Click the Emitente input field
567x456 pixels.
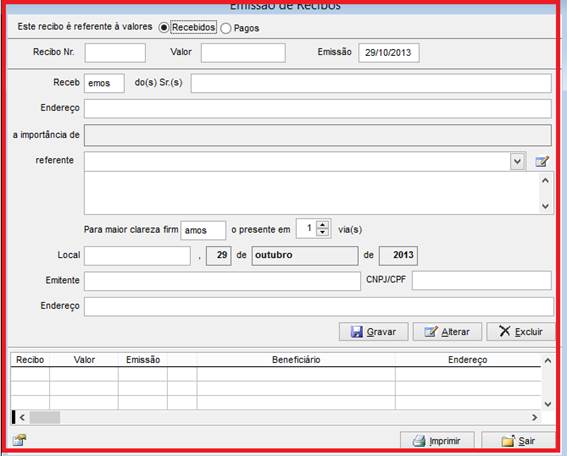[x=222, y=281]
